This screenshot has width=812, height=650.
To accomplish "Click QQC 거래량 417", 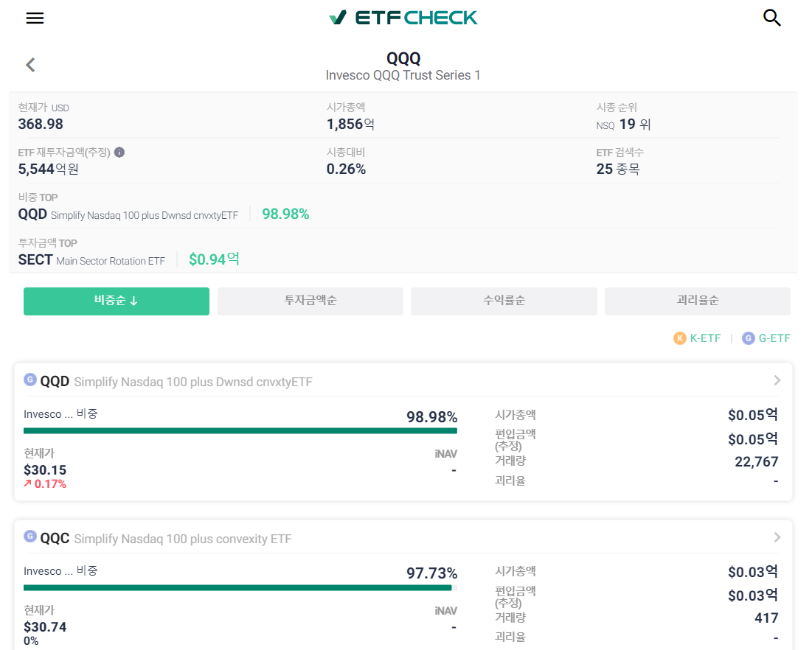I will pyautogui.click(x=766, y=618).
